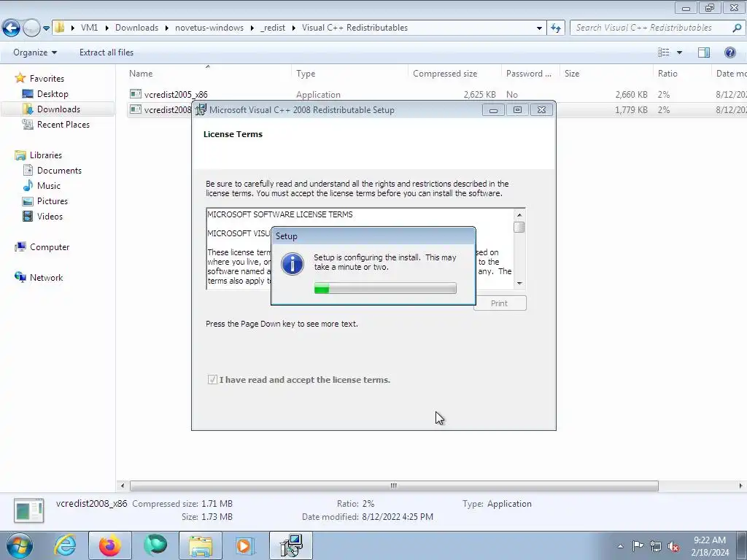The image size is (747, 560).
Task: Select VM1 in the address breadcrumb
Action: pos(89,28)
